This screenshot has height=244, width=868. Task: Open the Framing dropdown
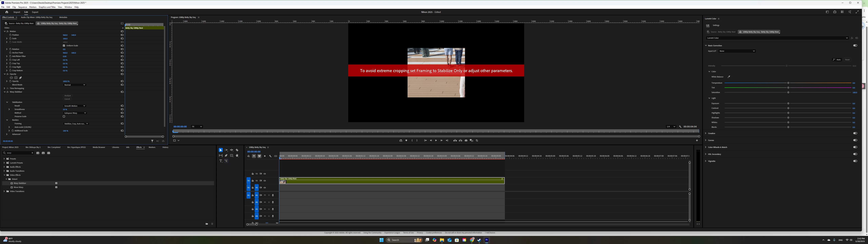coord(76,124)
